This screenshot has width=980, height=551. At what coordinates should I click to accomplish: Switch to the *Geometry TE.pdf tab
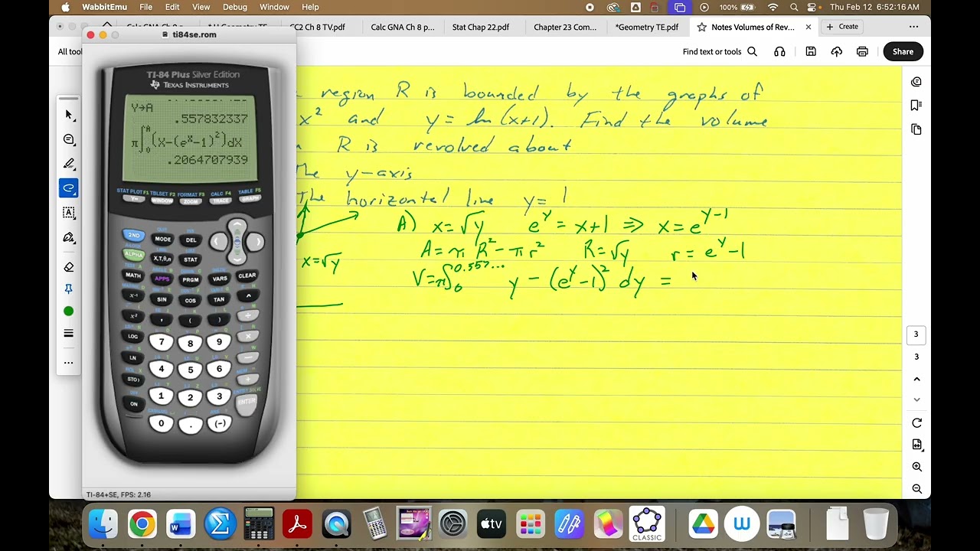(x=647, y=27)
